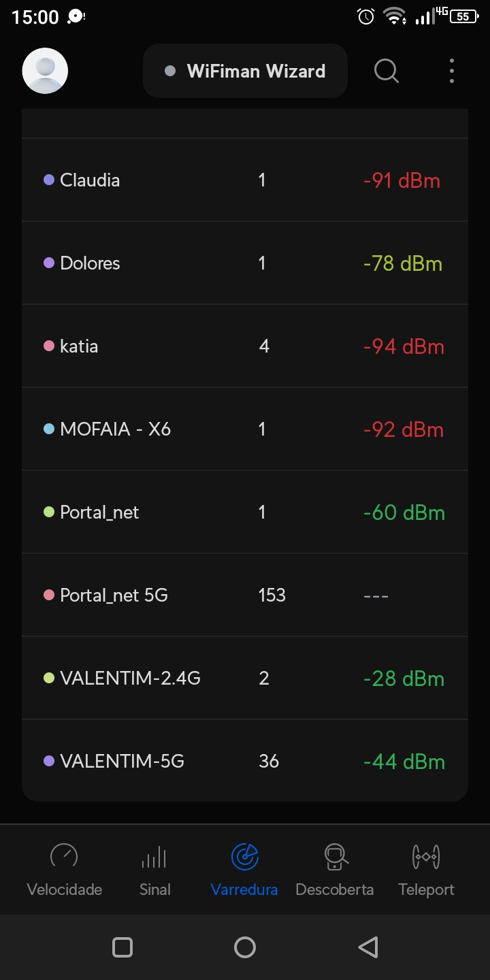Open the user profile avatar
The height and width of the screenshot is (980, 490).
click(45, 71)
